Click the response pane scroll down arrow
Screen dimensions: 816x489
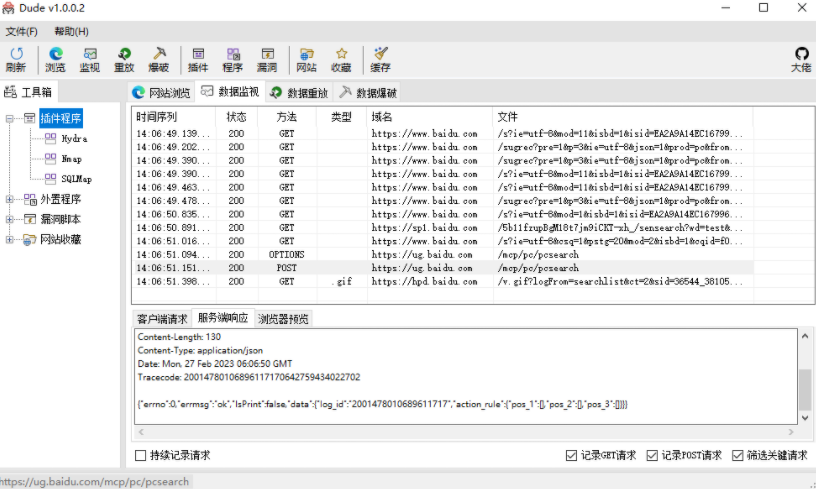point(805,418)
